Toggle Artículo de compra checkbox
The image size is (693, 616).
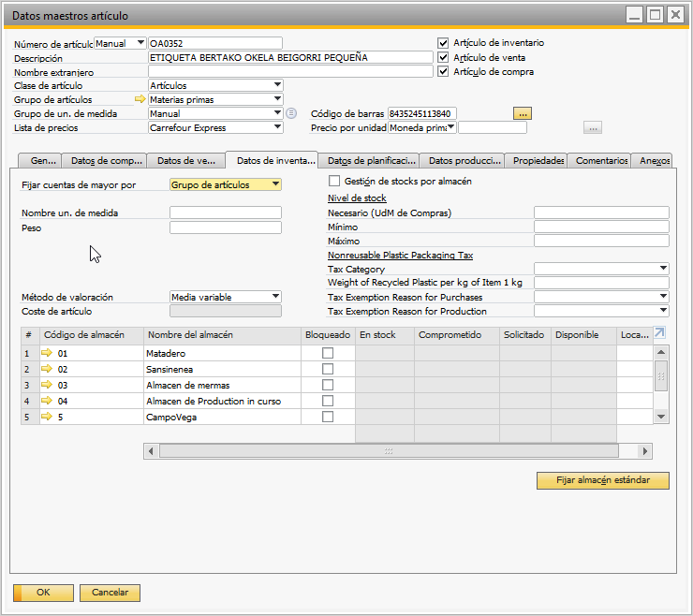(x=443, y=71)
